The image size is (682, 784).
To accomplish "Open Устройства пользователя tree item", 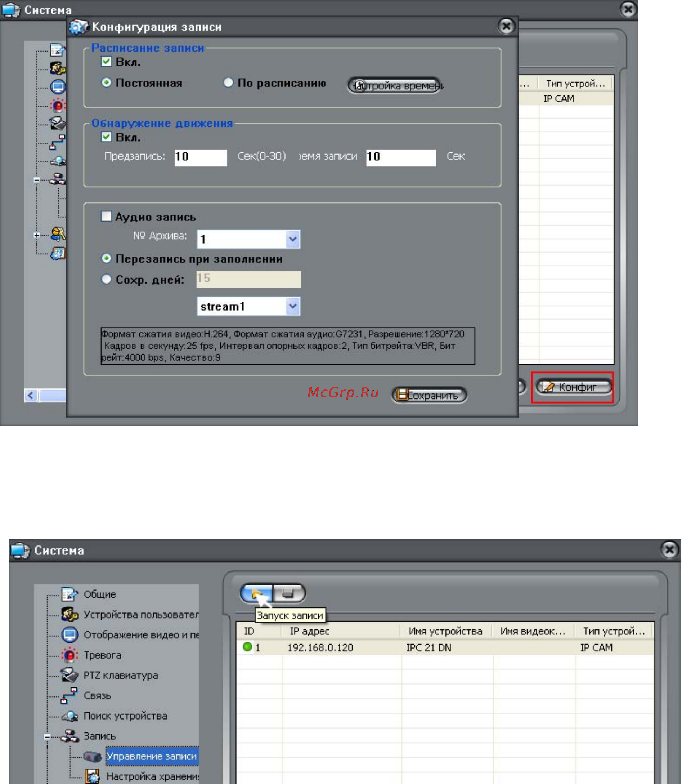I will click(x=141, y=614).
